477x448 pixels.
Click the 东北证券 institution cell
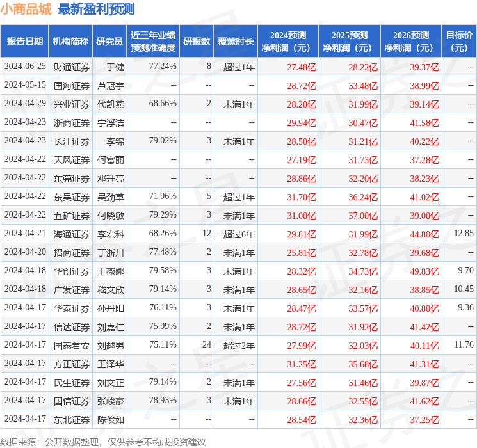[72, 420]
